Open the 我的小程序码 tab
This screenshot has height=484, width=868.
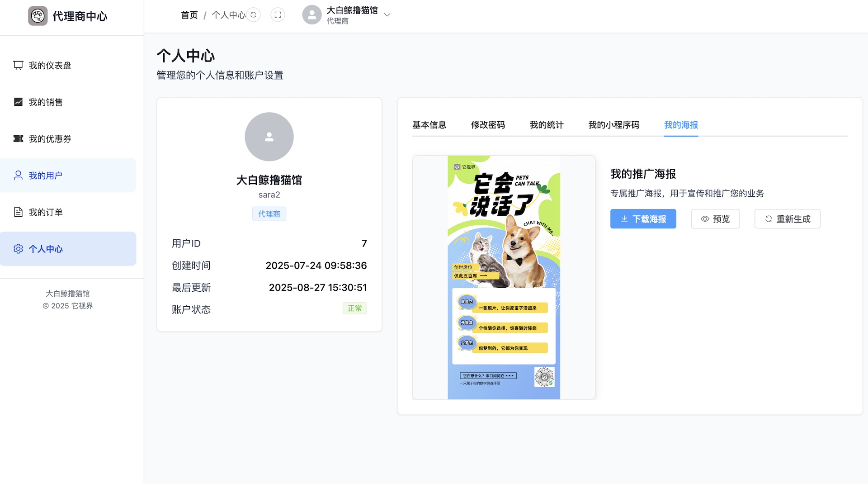[x=613, y=125]
